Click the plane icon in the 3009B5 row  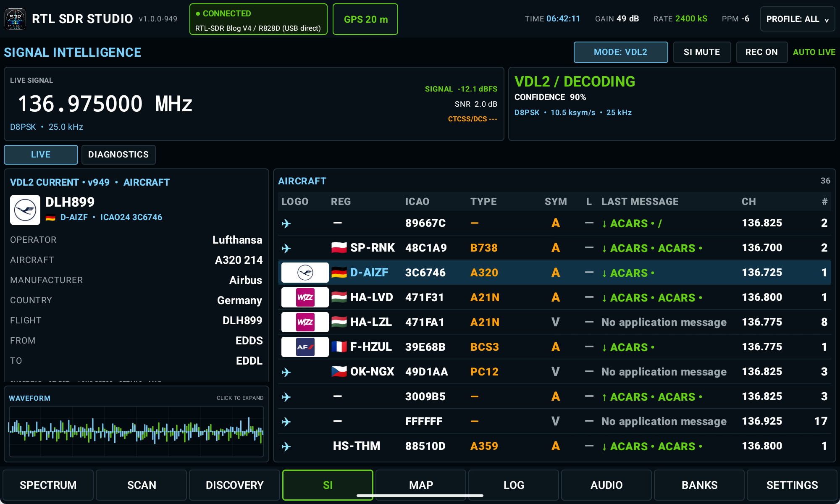pos(286,397)
